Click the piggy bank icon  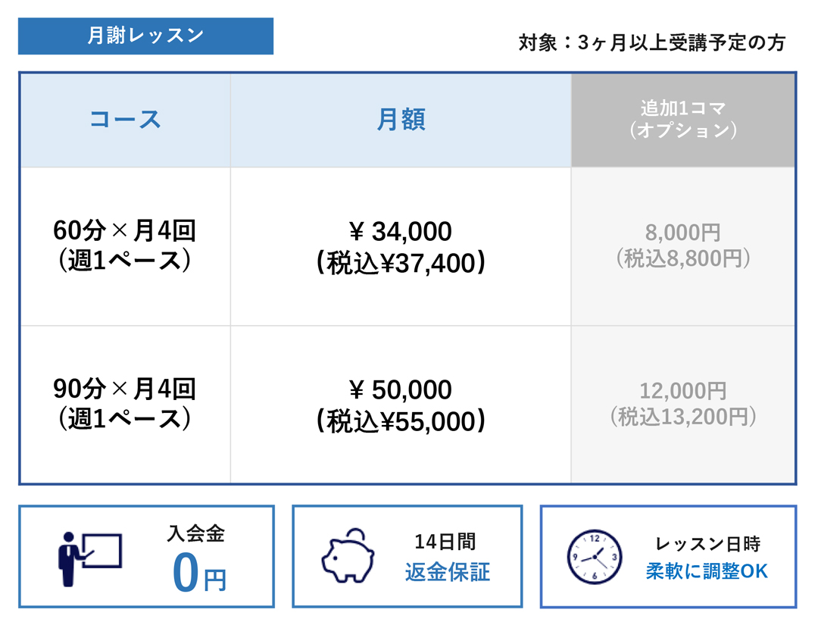348,556
